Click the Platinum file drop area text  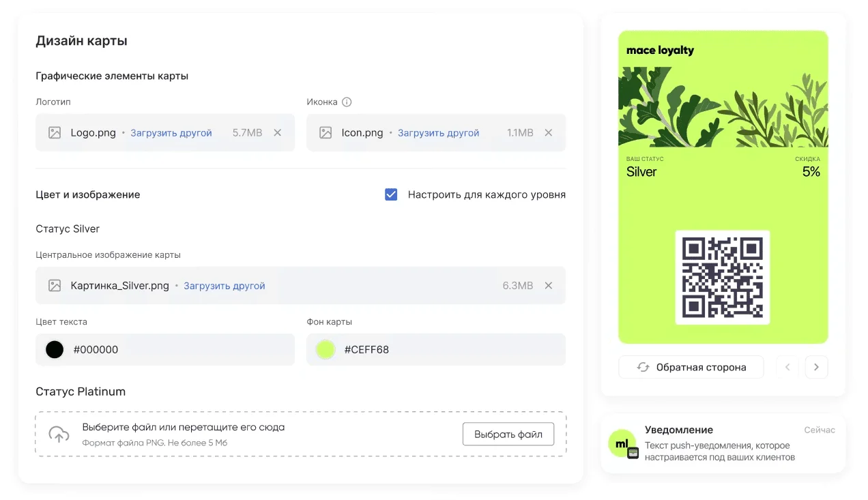click(184, 428)
